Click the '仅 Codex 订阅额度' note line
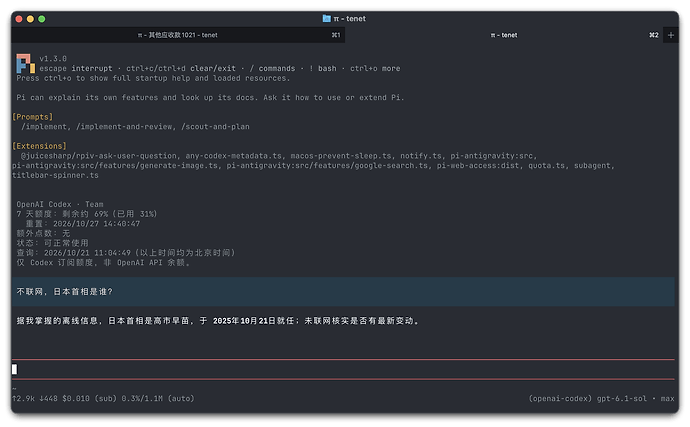Viewport: 690px width, 427px height. pyautogui.click(x=103, y=262)
